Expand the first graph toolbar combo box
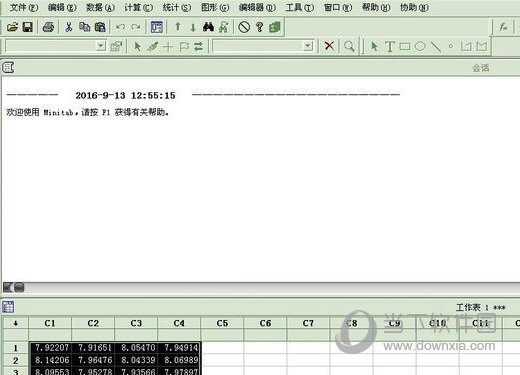The image size is (520, 375). (x=101, y=46)
